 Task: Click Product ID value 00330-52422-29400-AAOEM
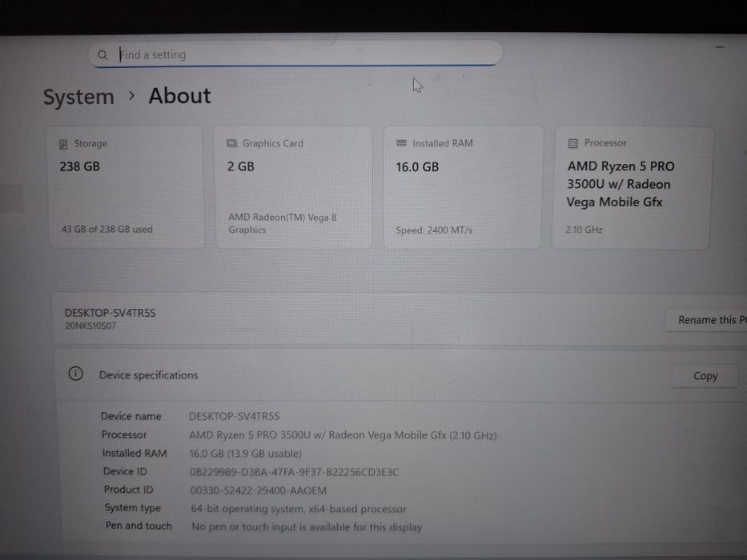[259, 490]
